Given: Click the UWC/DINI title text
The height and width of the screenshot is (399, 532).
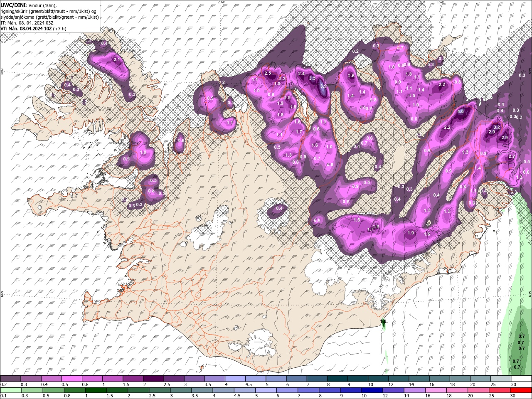Looking at the screenshot, I should (x=13, y=5).
